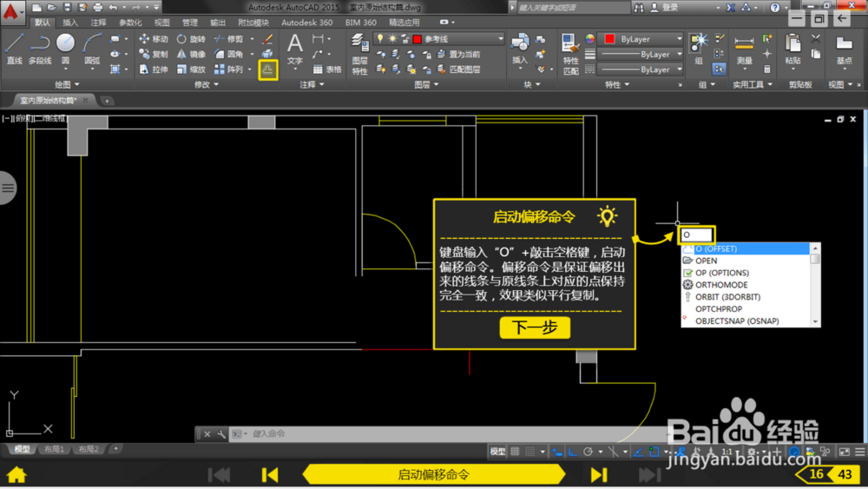Click the object color wheel icon

click(590, 39)
